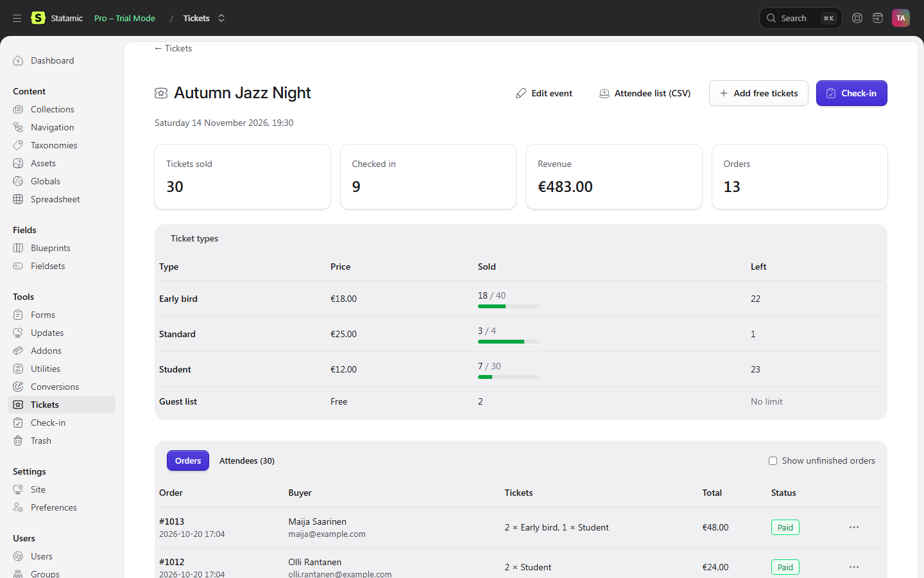Open the TA user avatar menu
The image size is (924, 578).
pos(901,18)
